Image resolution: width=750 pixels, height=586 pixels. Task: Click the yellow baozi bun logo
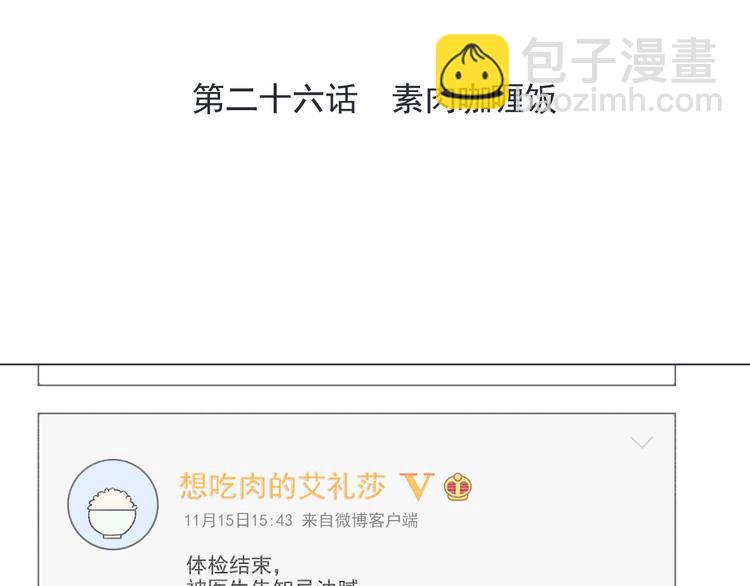point(472,71)
